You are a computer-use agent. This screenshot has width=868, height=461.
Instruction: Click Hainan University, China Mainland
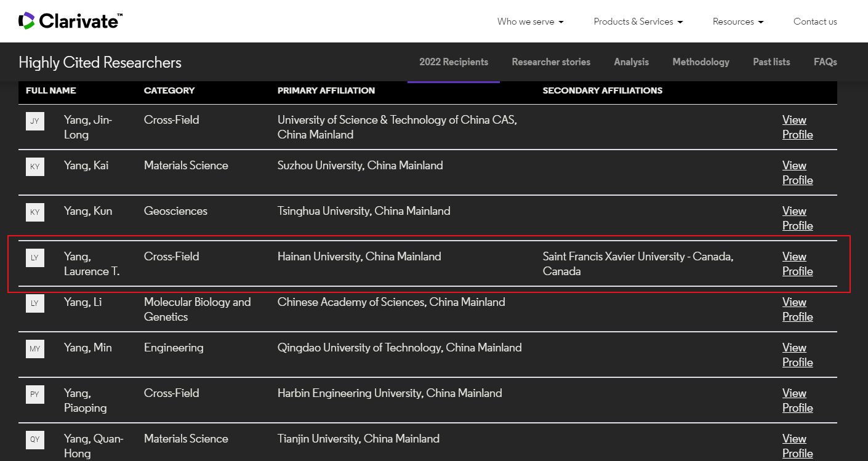(x=360, y=257)
